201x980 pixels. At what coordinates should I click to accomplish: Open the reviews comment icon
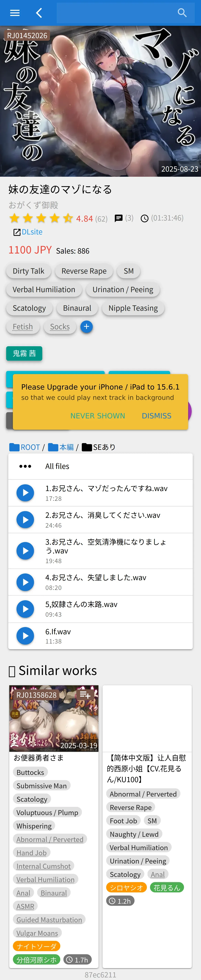click(119, 218)
